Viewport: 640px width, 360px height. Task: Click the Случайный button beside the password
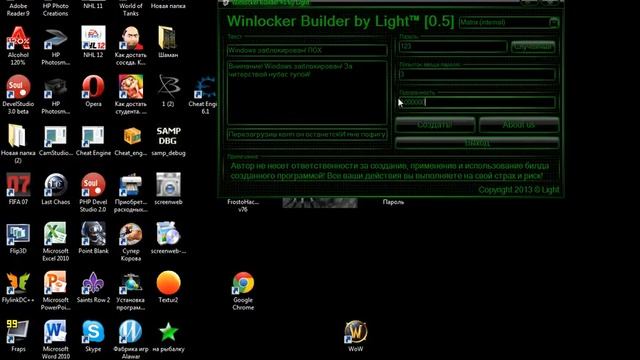(x=533, y=47)
